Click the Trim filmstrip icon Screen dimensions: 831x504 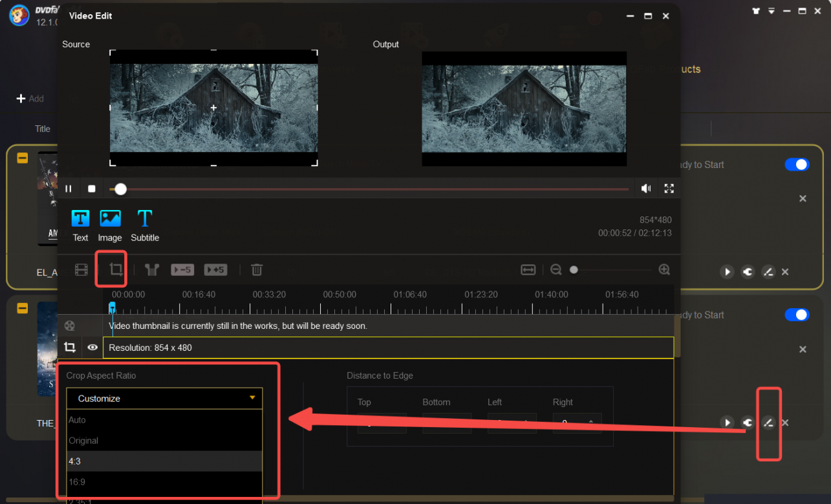point(81,269)
